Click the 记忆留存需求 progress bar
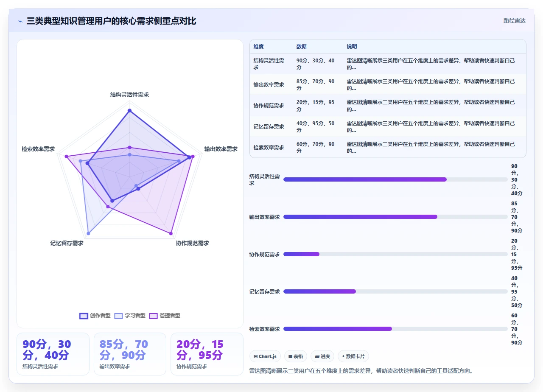 click(395, 291)
